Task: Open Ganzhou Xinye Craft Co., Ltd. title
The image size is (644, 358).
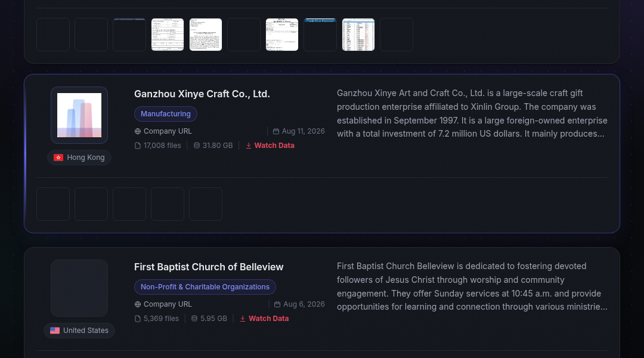Action: point(202,94)
